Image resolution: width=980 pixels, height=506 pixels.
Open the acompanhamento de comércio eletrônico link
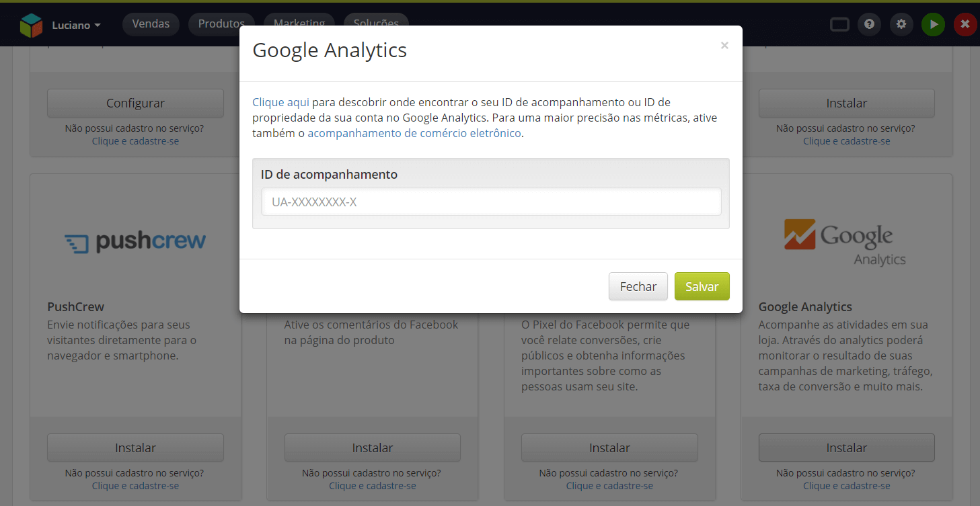[414, 133]
